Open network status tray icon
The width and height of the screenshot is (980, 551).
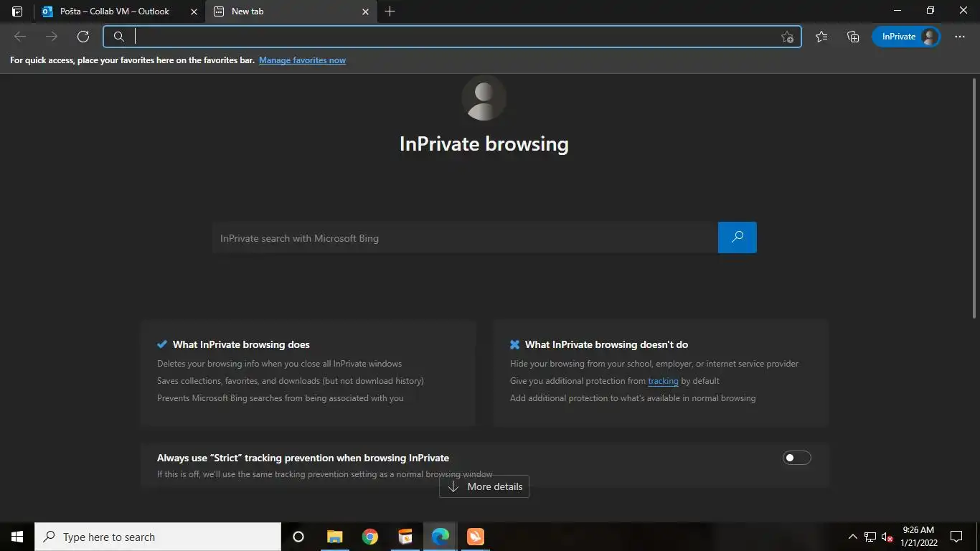click(870, 537)
